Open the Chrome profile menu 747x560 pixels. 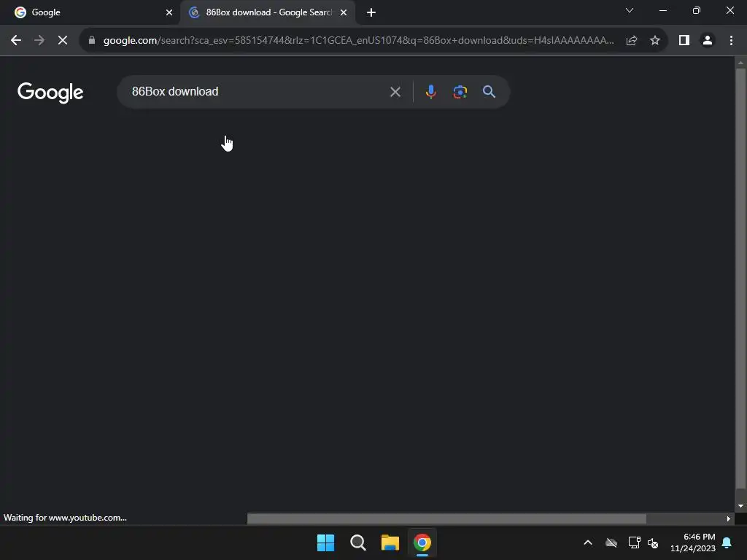[x=708, y=41]
